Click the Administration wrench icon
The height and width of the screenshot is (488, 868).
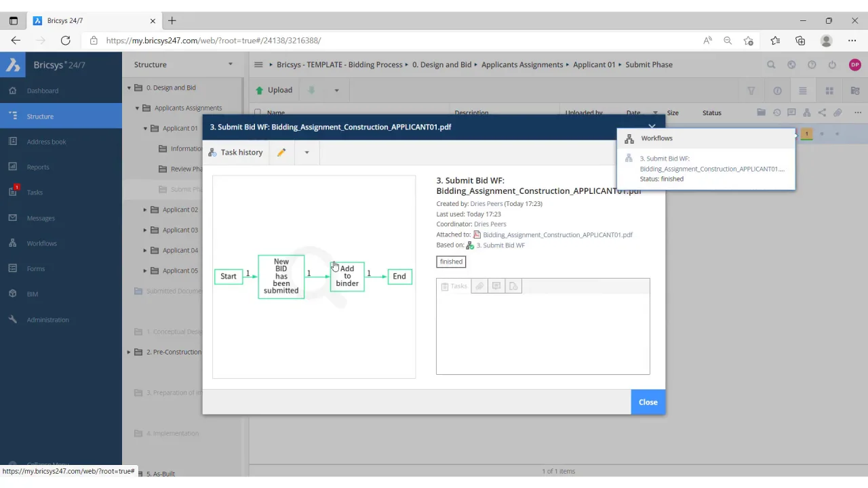coord(13,320)
